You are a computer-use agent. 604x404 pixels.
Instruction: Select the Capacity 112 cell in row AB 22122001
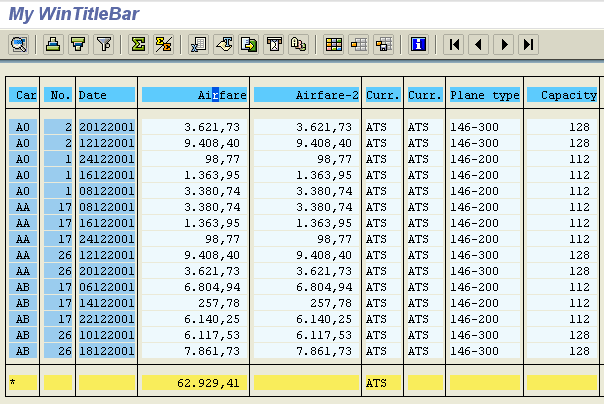pyautogui.click(x=562, y=319)
